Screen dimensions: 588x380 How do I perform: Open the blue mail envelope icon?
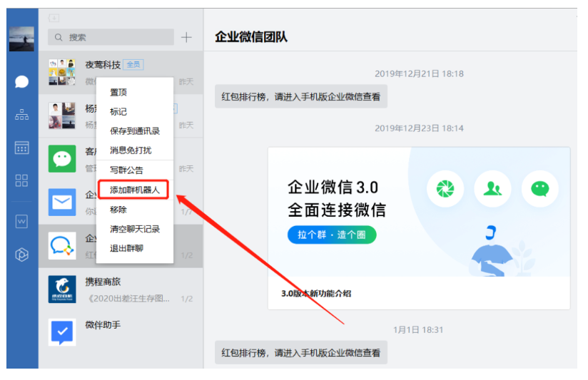(62, 202)
